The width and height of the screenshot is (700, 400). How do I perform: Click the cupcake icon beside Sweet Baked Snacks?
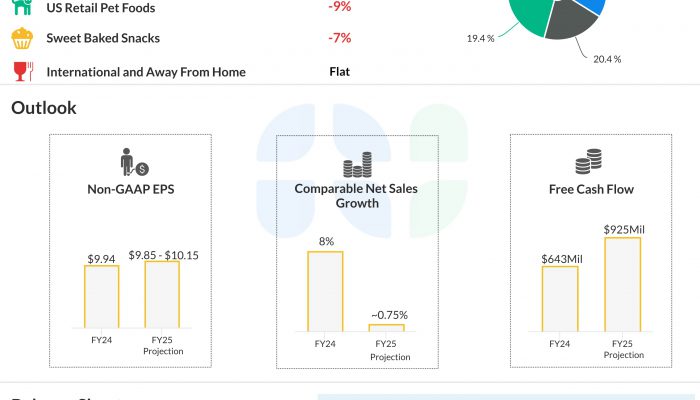[22, 39]
